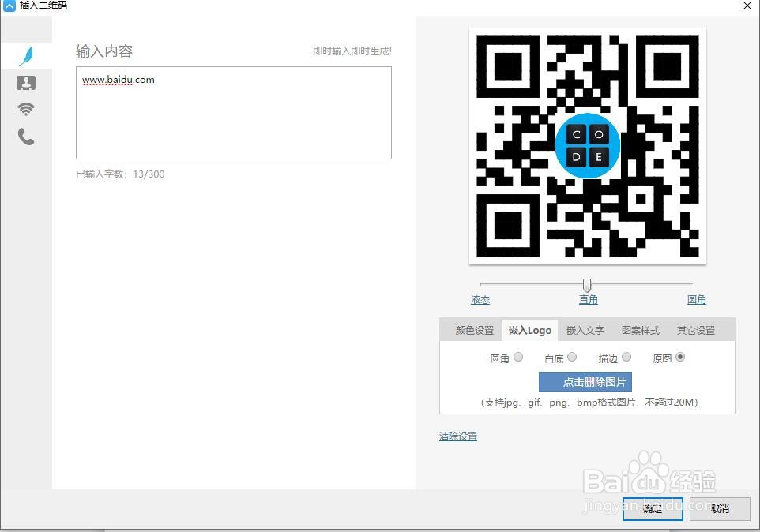760x532 pixels.
Task: Select the feather text QR mode icon
Action: (x=26, y=55)
